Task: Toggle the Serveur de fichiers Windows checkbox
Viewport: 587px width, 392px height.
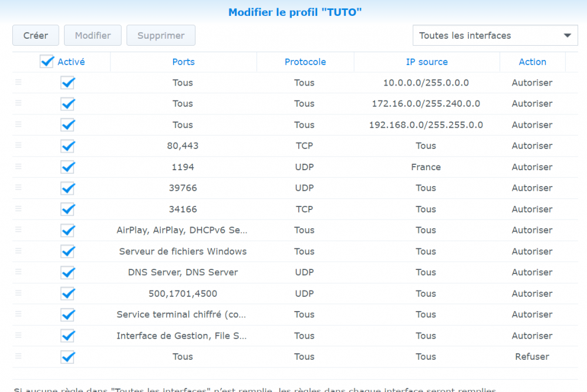Action: pos(68,251)
